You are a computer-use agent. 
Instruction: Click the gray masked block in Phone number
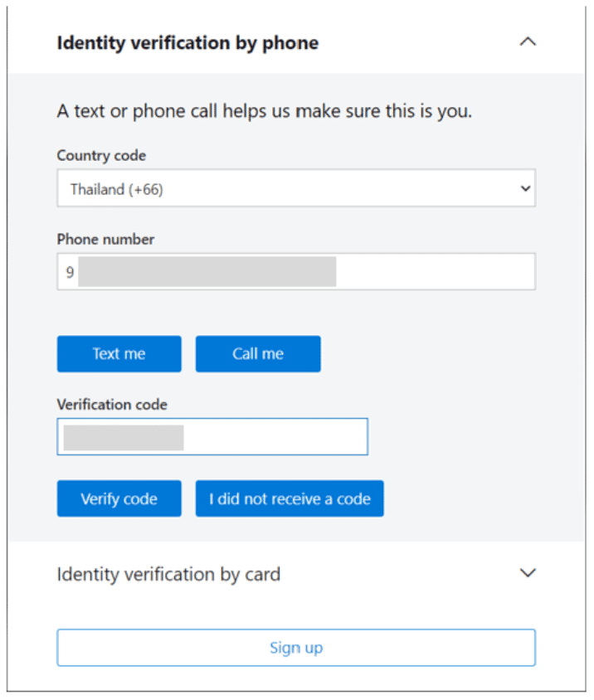(x=207, y=272)
